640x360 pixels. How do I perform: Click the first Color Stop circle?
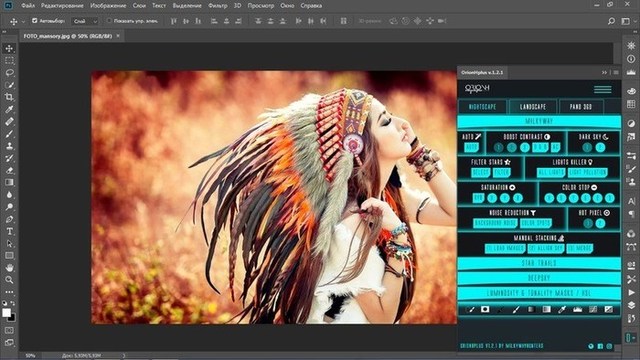(549, 198)
